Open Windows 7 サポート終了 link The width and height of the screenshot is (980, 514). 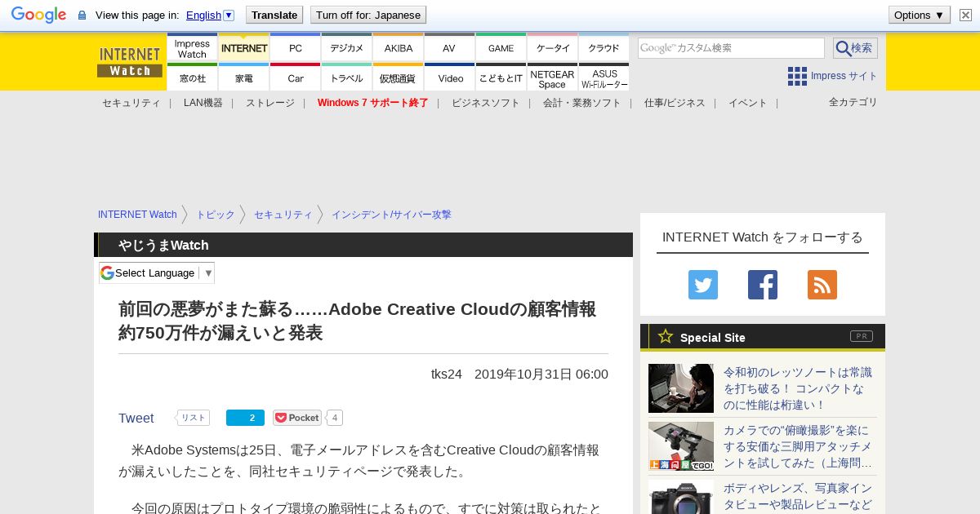pyautogui.click(x=373, y=103)
